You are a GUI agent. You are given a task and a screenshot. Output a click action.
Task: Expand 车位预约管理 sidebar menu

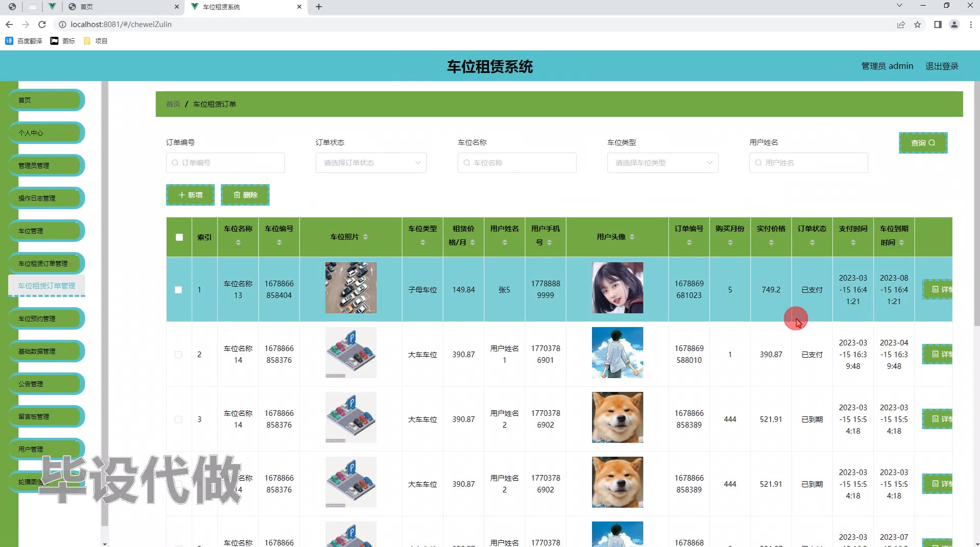tap(46, 318)
